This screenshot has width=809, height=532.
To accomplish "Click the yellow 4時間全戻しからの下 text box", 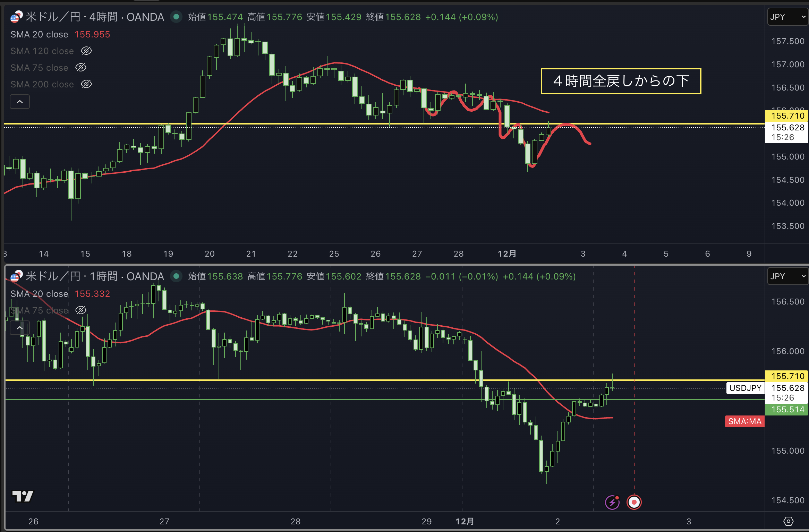I will pyautogui.click(x=621, y=81).
